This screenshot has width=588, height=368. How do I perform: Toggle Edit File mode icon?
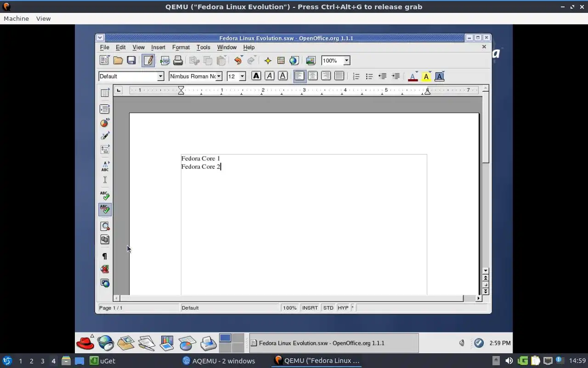(148, 60)
